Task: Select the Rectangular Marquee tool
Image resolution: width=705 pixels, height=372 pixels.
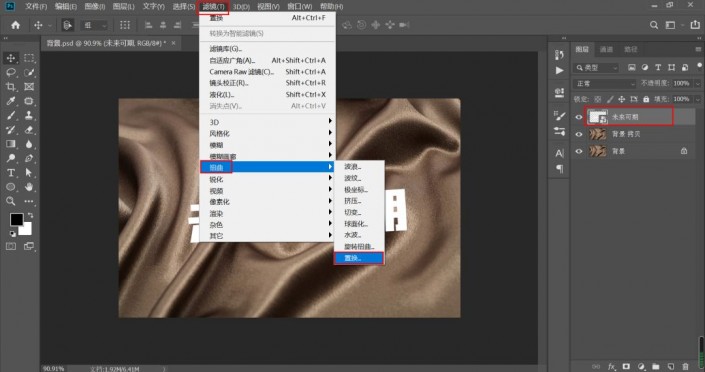Action: pos(29,58)
